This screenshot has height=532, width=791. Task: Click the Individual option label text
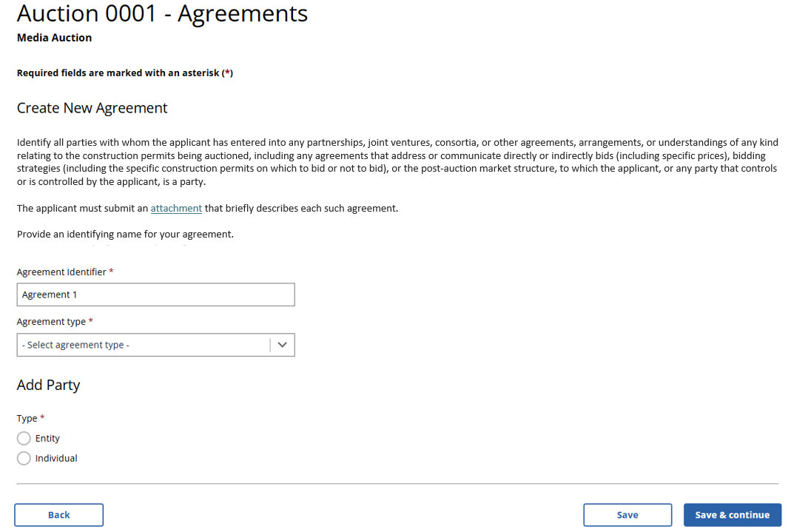point(56,458)
